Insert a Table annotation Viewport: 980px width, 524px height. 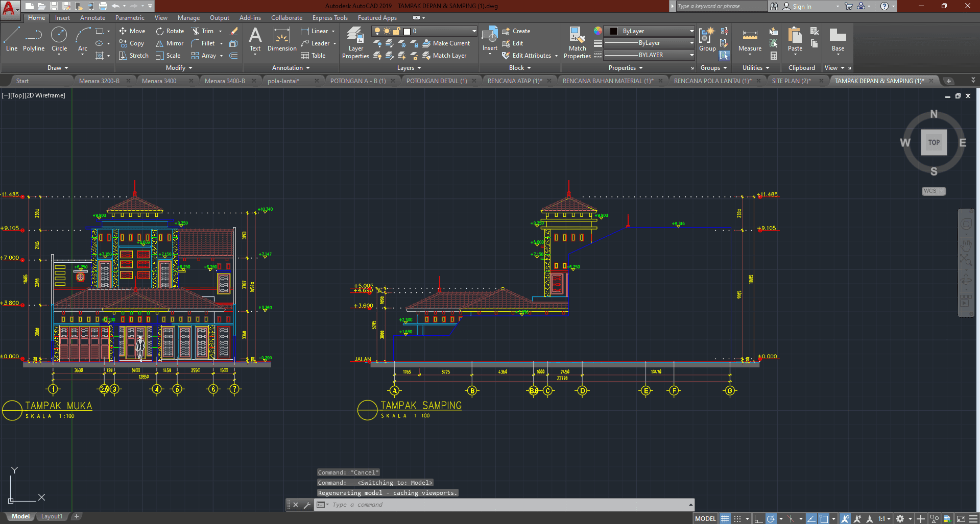pos(313,56)
